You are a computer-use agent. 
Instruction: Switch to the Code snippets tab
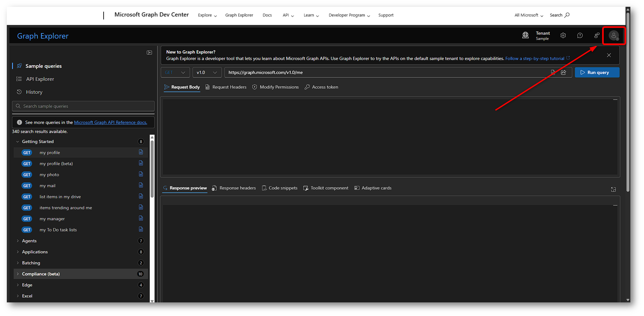tap(279, 188)
